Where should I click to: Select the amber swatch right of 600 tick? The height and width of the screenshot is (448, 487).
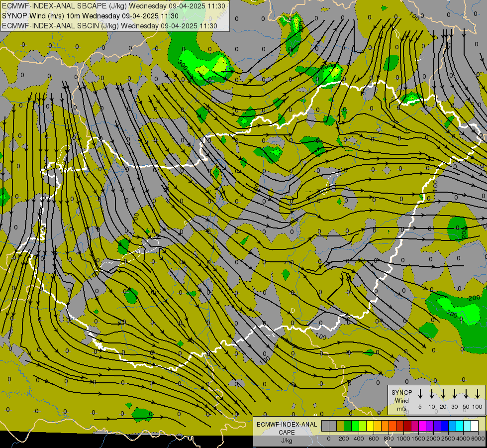pos(378,426)
